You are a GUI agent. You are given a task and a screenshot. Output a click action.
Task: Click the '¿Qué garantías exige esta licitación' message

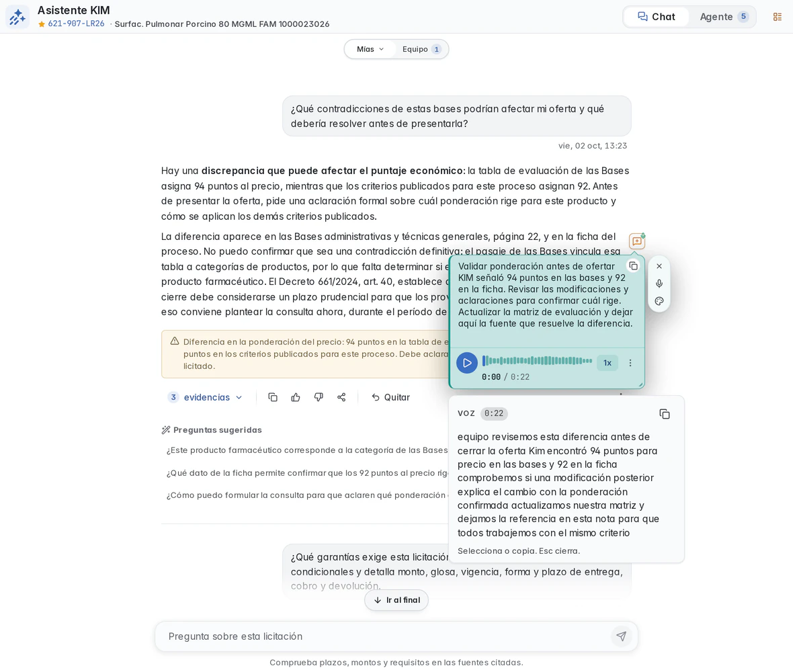pos(457,572)
